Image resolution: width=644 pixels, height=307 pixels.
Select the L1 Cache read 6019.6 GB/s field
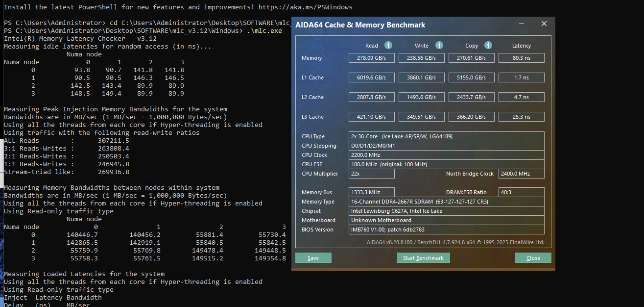tap(372, 77)
